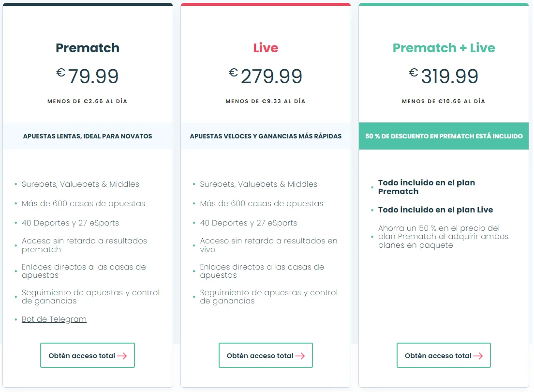The image size is (534, 392).
Task: Click the €279.99 price of the Live plan
Action: tap(266, 76)
